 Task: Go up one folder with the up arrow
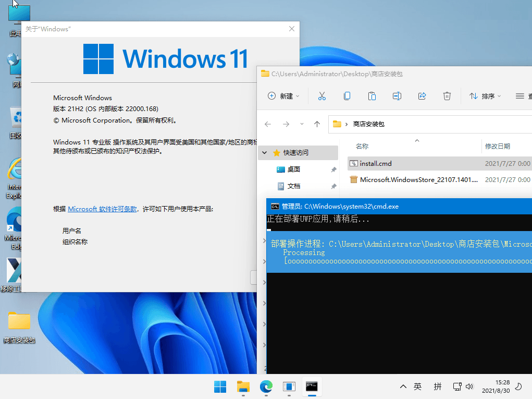tap(317, 124)
